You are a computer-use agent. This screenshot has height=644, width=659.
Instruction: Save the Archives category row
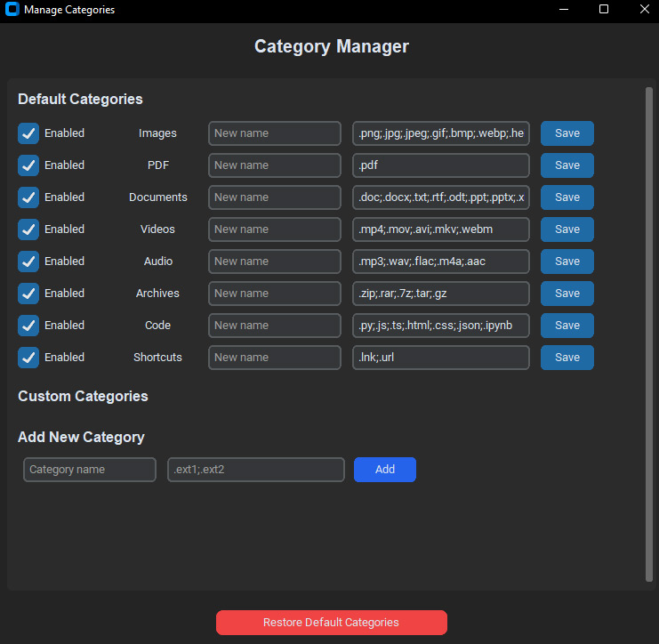click(567, 293)
